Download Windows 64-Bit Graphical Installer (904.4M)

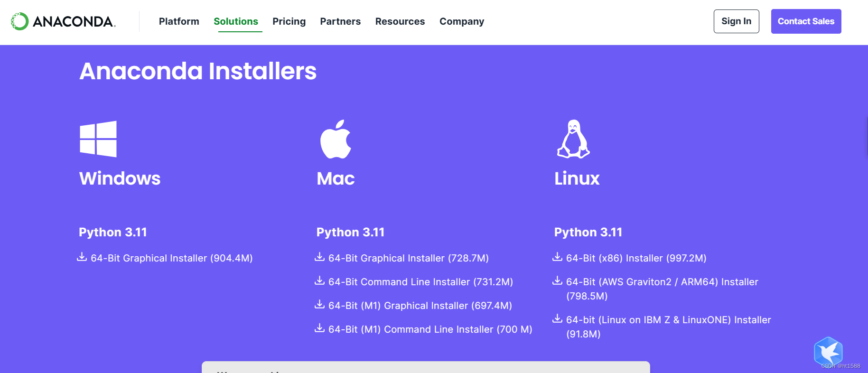(x=172, y=258)
